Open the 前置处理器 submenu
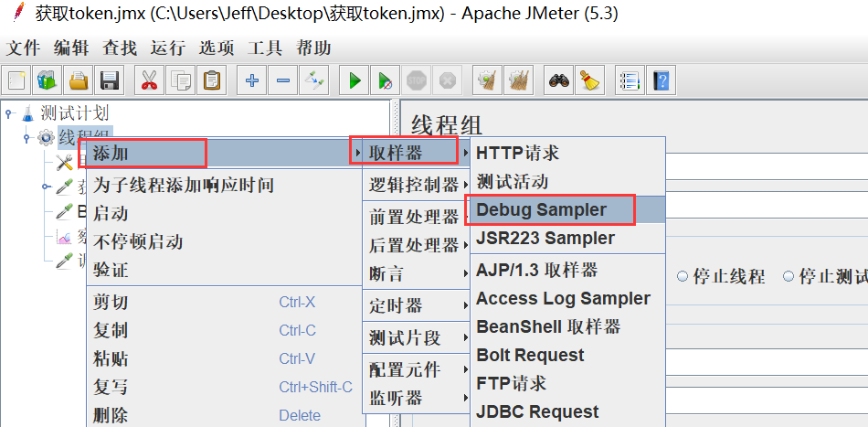 coord(417,217)
